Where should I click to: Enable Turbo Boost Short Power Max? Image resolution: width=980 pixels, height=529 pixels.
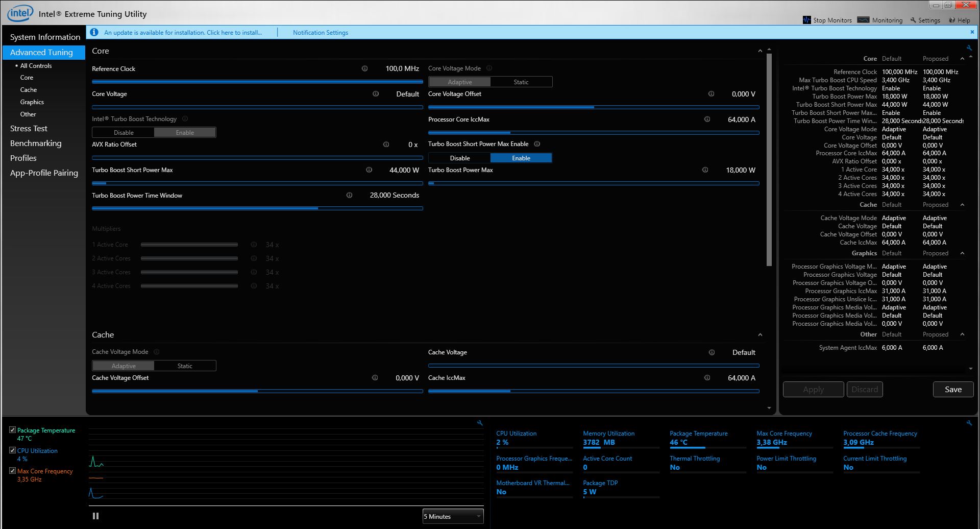(x=521, y=158)
